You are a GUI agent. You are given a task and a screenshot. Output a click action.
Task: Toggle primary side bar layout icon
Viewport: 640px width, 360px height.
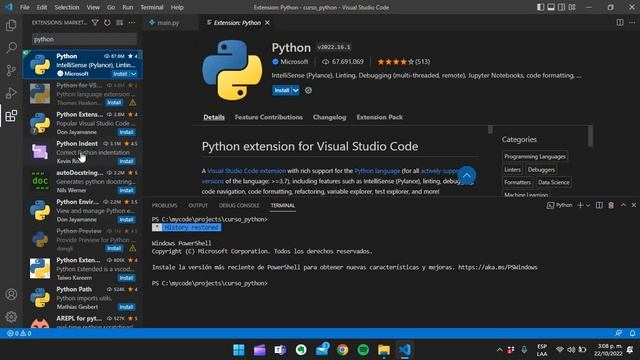click(540, 7)
